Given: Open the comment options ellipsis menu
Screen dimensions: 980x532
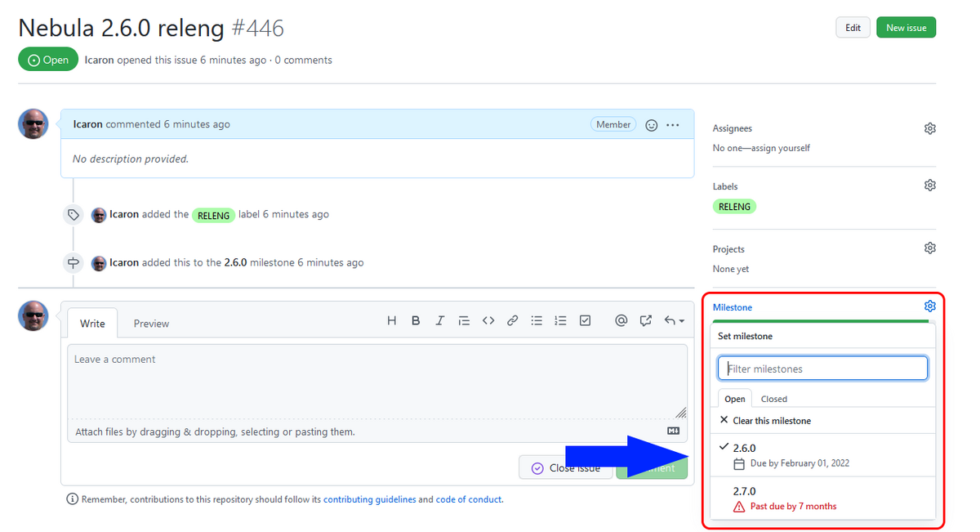Looking at the screenshot, I should pyautogui.click(x=672, y=124).
